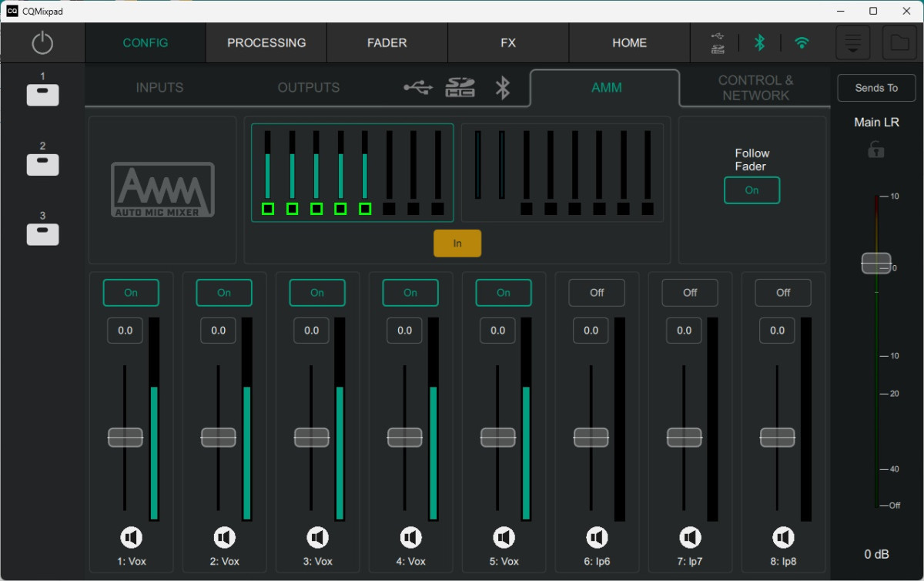The height and width of the screenshot is (581, 924).
Task: Switch to the PROCESSING tab
Action: click(266, 43)
